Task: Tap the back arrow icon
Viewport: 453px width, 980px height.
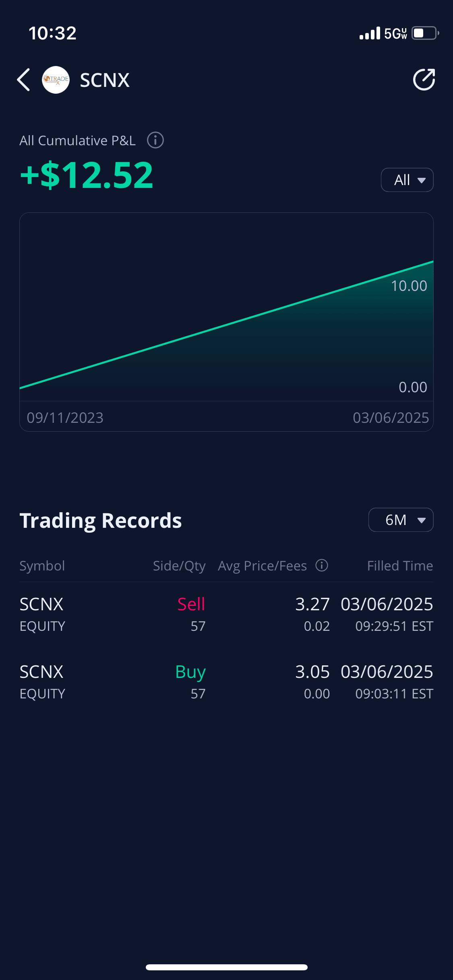Action: pyautogui.click(x=24, y=80)
